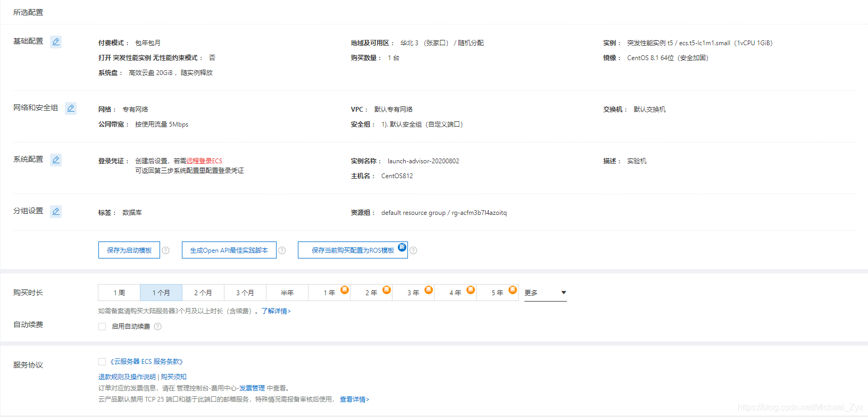Select the 5 年 purchase duration
Image resolution: width=868 pixels, height=417 pixels.
coord(497,293)
